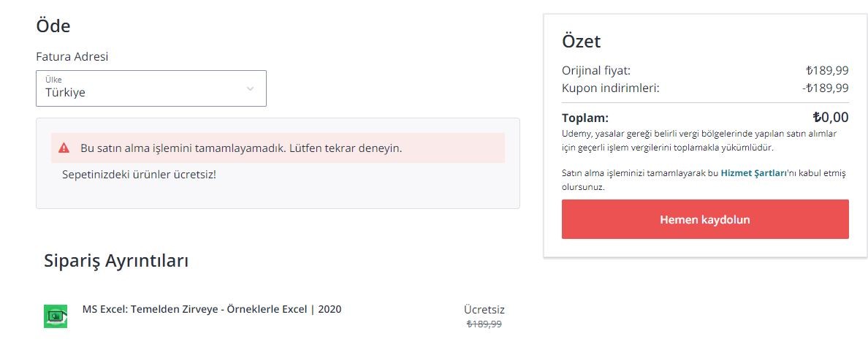Click the green Excel course thumbnail
Screen dimensions: 868x350
pos(56,316)
